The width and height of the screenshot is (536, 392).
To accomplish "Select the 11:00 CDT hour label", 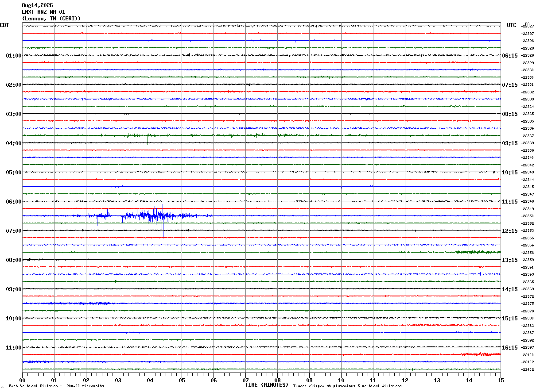I will click(x=13, y=348).
